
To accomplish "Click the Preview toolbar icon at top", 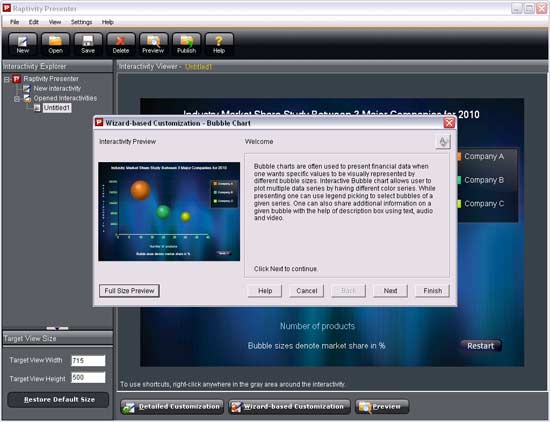I will click(153, 44).
